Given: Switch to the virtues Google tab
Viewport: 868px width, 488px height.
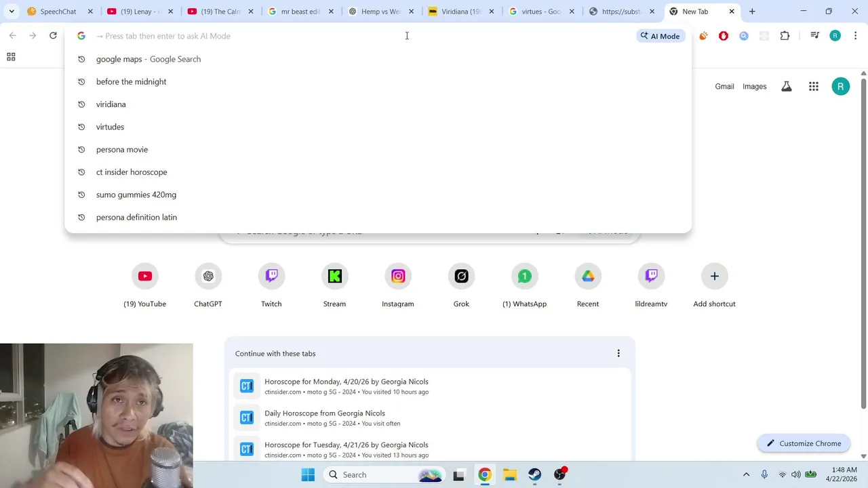Looking at the screenshot, I should [x=541, y=12].
